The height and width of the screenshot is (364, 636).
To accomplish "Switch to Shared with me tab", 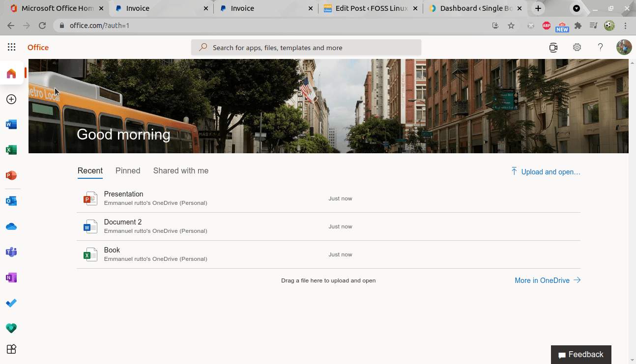I will coord(181,171).
